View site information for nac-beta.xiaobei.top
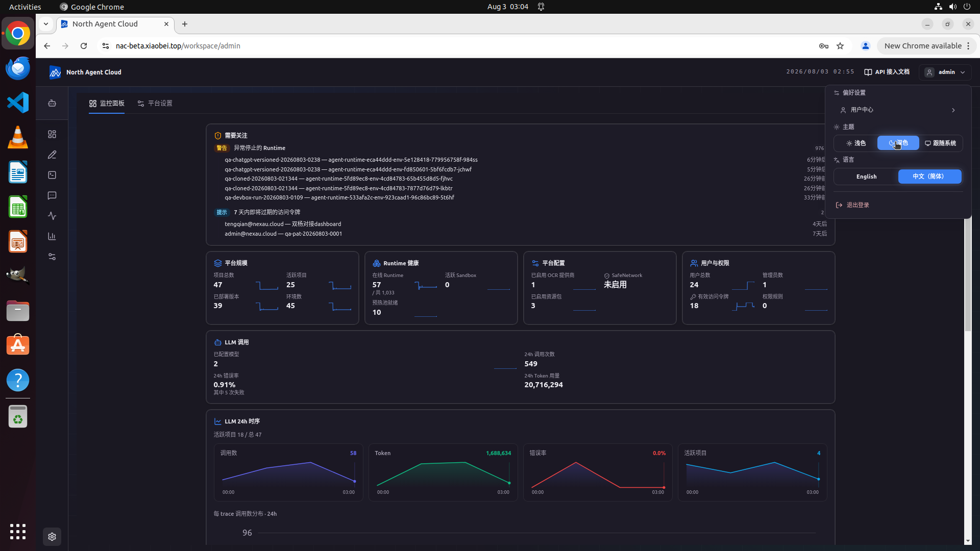 [106, 46]
